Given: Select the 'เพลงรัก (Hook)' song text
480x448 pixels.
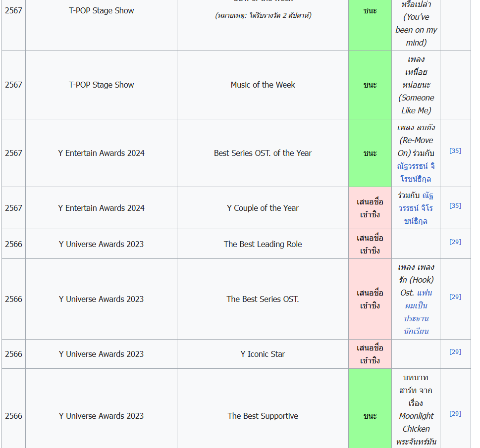Looking at the screenshot, I should [416, 274].
